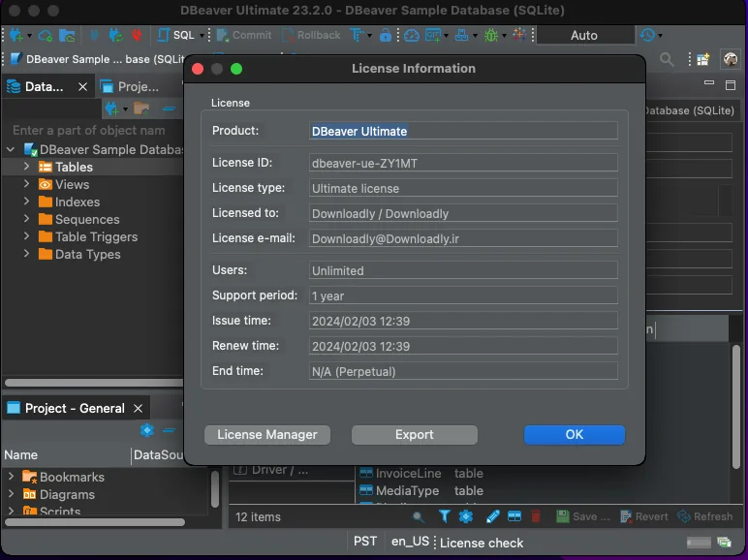Expand the Indexes tree node
Screen dimensions: 748x560
pyautogui.click(x=27, y=202)
